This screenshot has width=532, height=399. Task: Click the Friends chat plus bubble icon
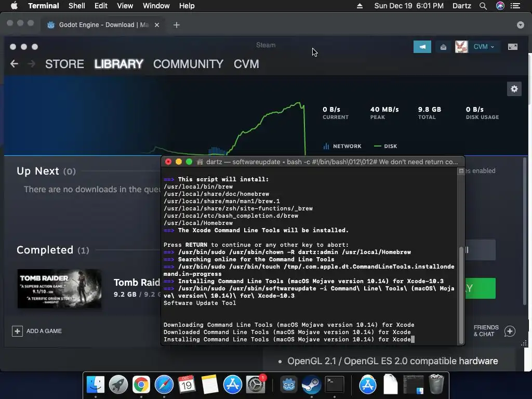pos(510,331)
